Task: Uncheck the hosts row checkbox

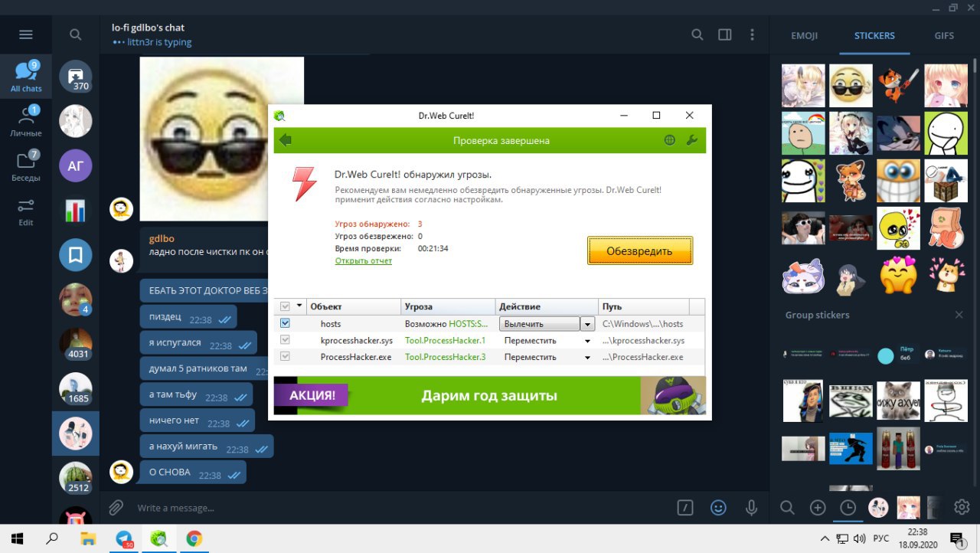Action: [x=286, y=323]
